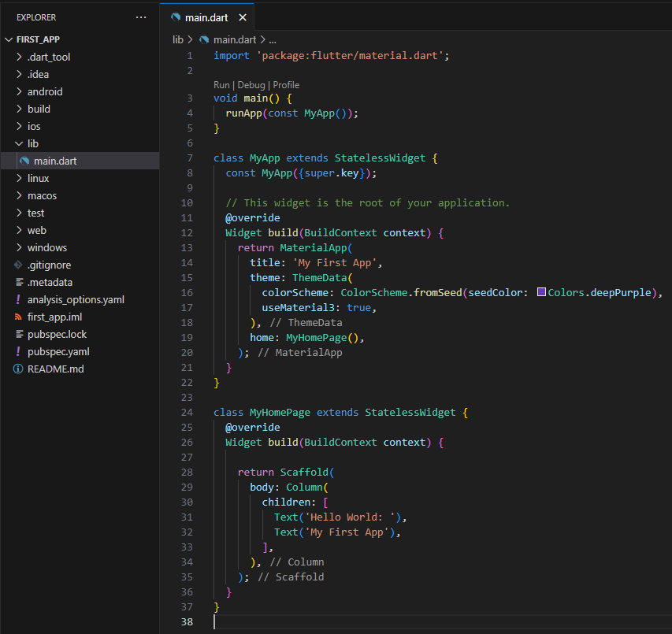Click the README.md info icon

coord(18,369)
